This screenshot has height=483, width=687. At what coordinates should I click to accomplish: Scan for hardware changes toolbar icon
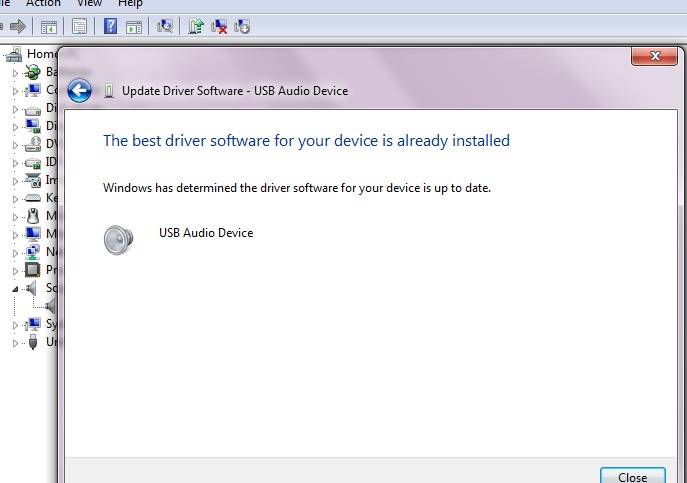pos(165,26)
